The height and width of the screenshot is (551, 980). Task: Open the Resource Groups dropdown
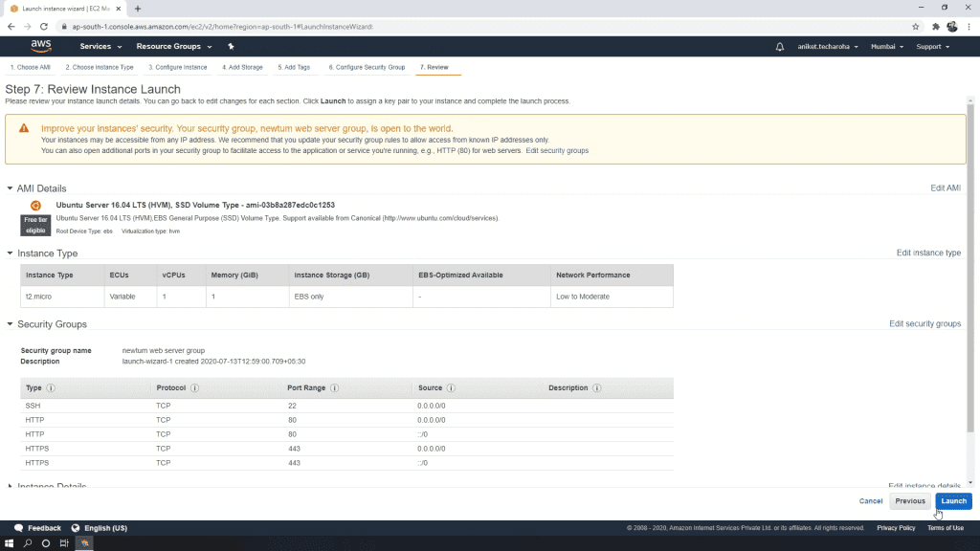point(174,46)
